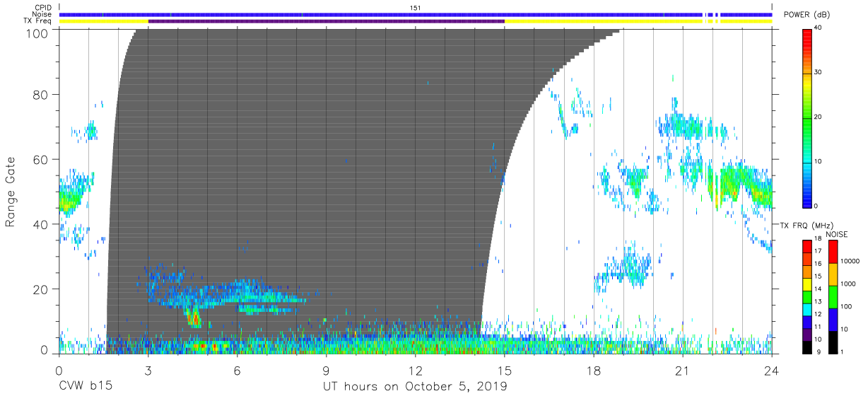The width and height of the screenshot is (868, 401).
Task: Click the 'UT hours on October 5, 2019' axis title
Action: pos(415,386)
